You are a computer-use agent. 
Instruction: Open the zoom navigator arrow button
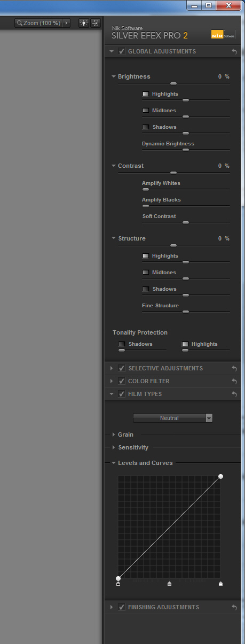tap(67, 24)
